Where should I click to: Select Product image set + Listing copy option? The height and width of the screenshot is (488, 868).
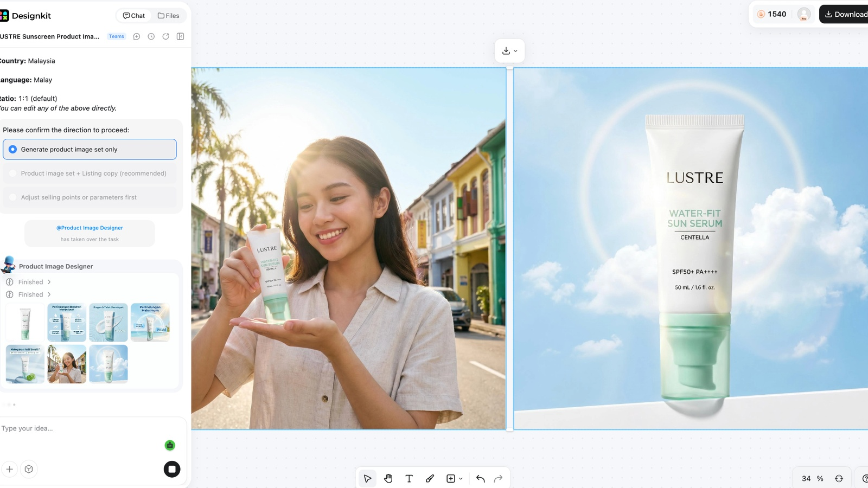90,174
